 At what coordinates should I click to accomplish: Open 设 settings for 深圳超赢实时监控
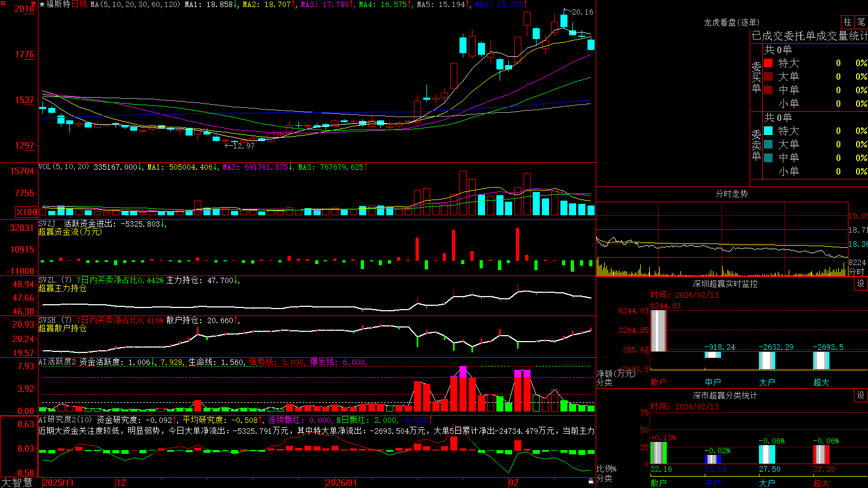(861, 284)
